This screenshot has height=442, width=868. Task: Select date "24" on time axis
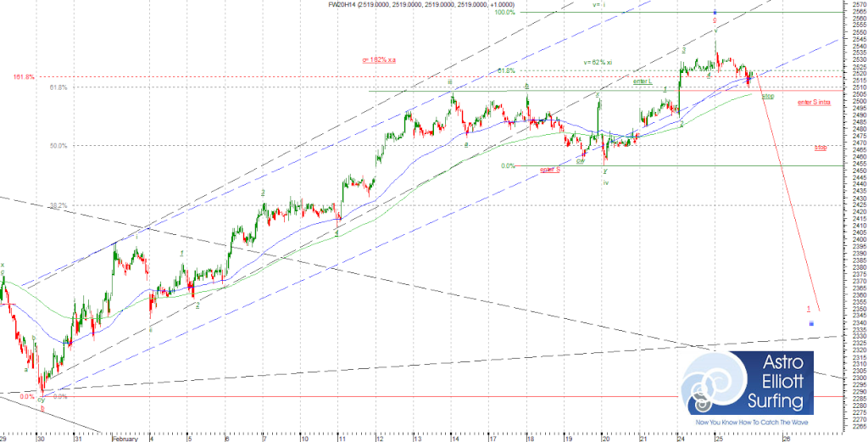681,438
